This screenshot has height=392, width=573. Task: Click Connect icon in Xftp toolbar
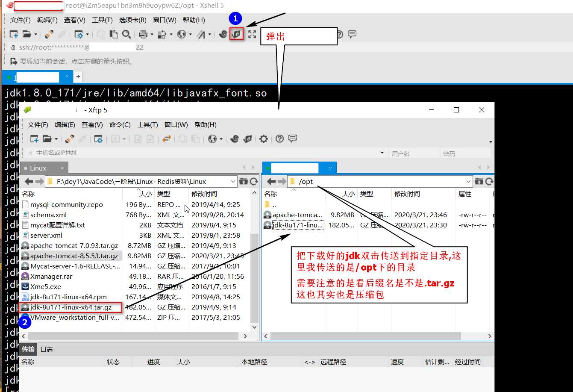(x=70, y=139)
